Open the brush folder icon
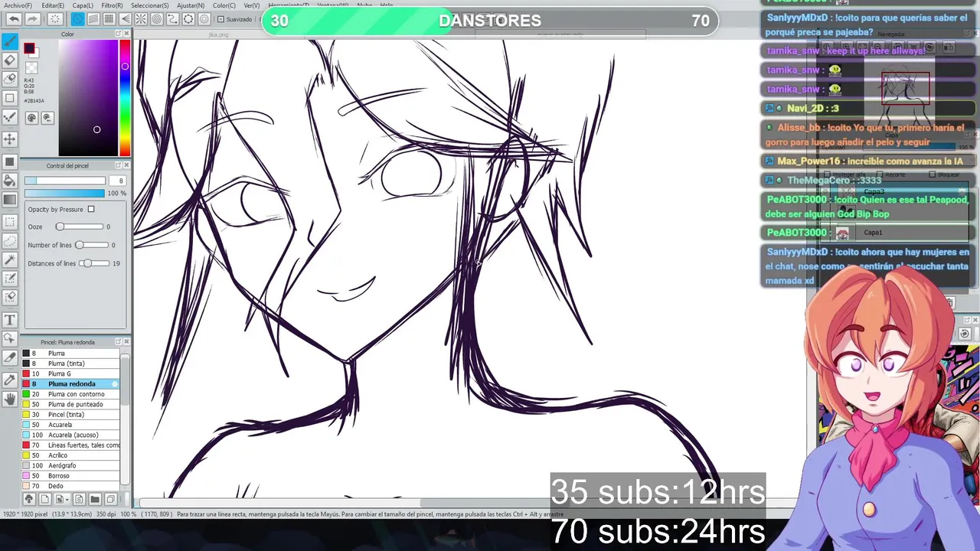The width and height of the screenshot is (980, 551). pos(95,499)
